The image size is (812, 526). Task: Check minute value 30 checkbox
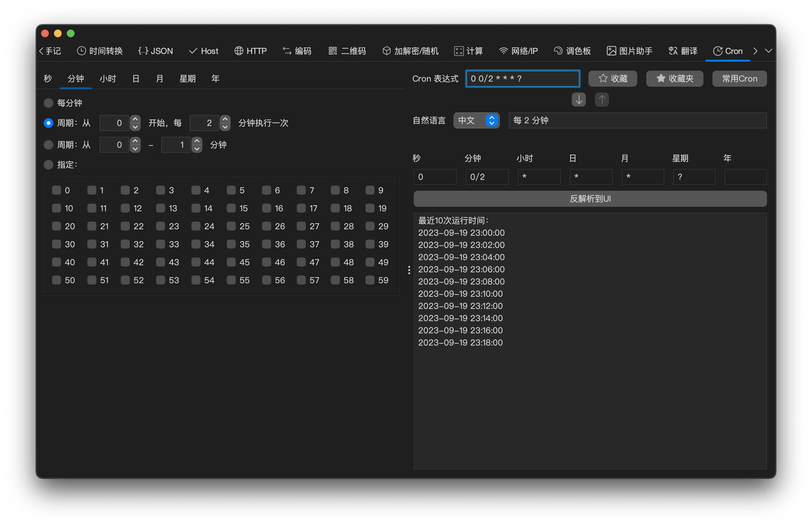57,244
